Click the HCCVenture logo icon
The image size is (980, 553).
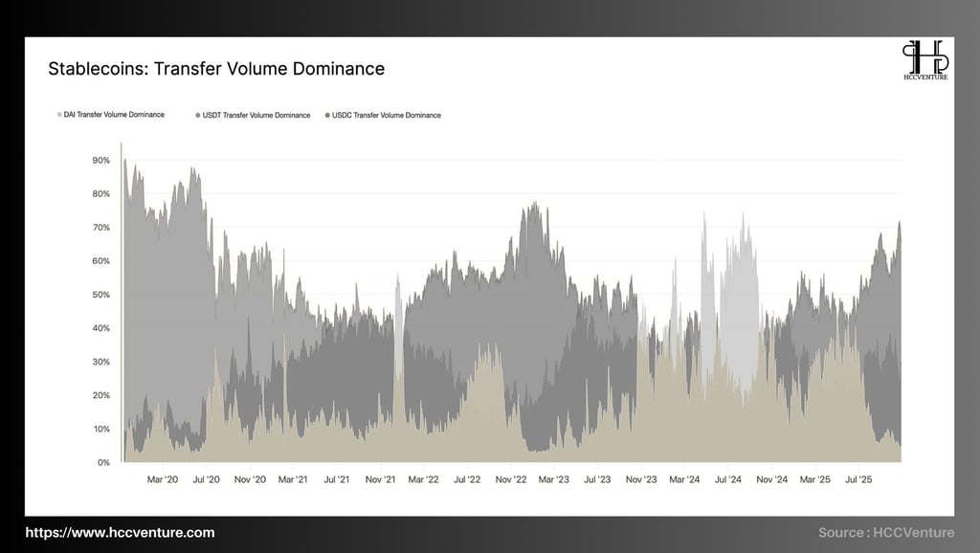[925, 56]
